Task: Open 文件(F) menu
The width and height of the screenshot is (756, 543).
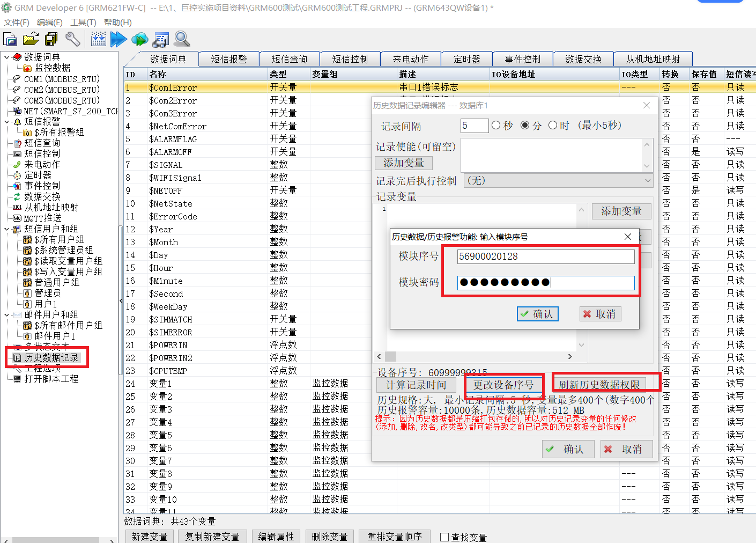Action: pos(17,23)
